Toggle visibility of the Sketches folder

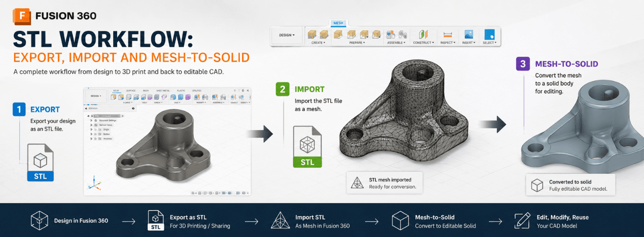point(95,139)
